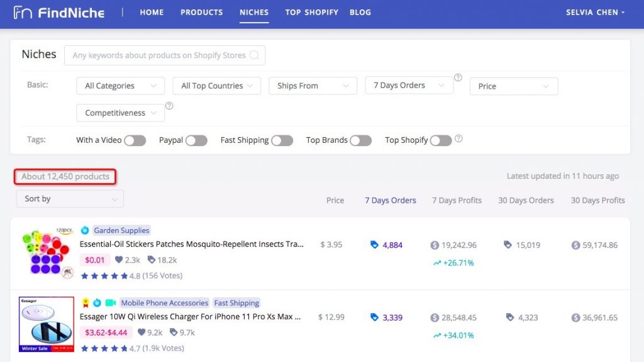Select the Niches nav item
The width and height of the screenshot is (644, 362).
[254, 13]
